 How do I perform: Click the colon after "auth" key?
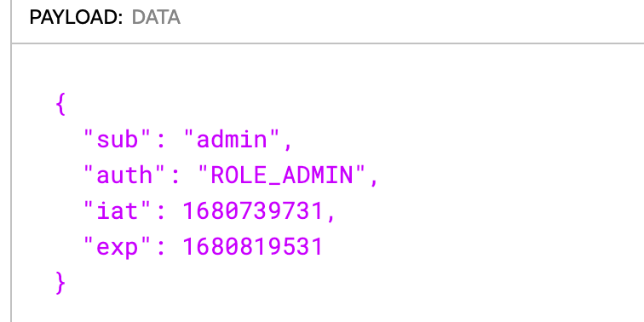pyautogui.click(x=175, y=177)
